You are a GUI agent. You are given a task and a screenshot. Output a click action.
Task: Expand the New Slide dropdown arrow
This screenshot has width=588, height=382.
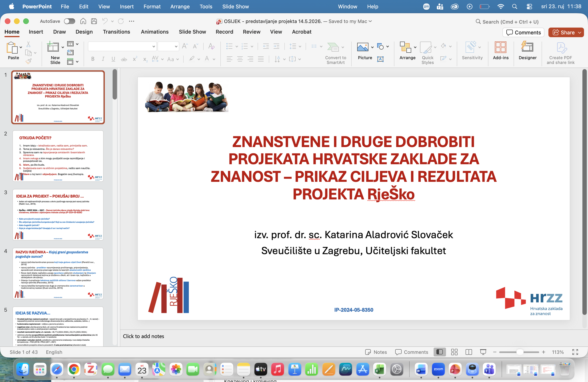point(63,47)
